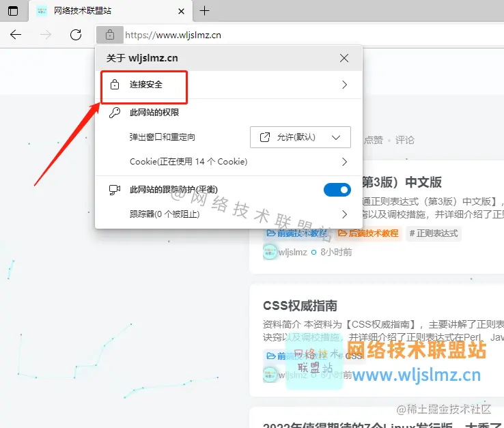This screenshot has width=504, height=428.
Task: Open 跟踪器(0 个被阻止) entry
Action: 229,214
